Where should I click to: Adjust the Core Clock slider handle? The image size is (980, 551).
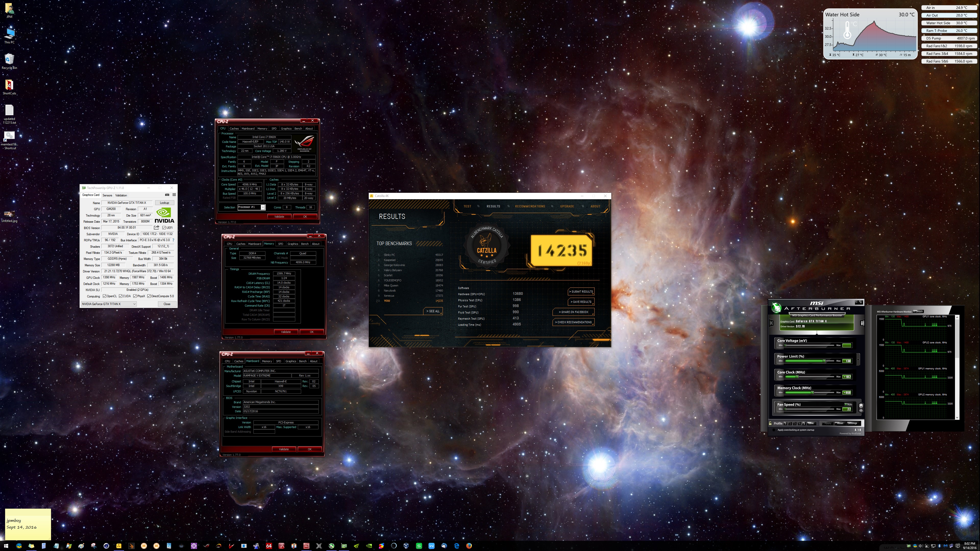point(797,377)
